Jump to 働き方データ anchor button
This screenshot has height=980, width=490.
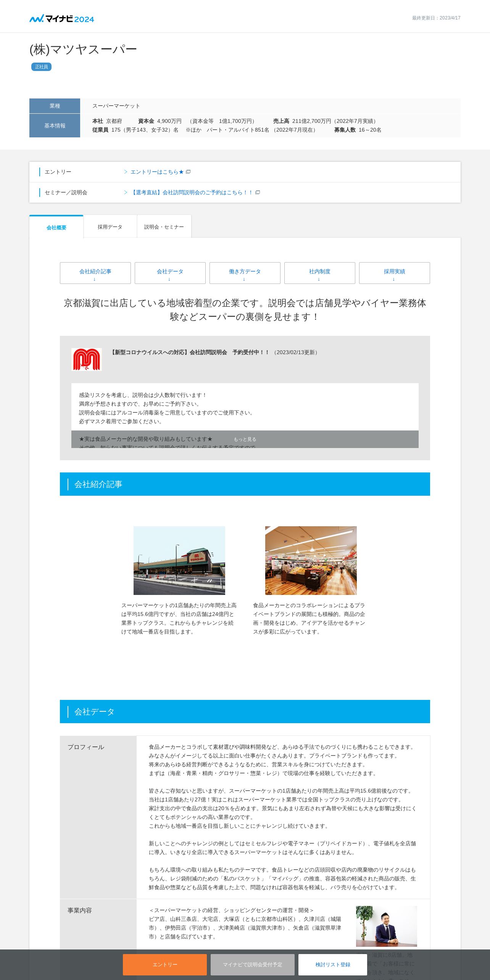click(245, 273)
